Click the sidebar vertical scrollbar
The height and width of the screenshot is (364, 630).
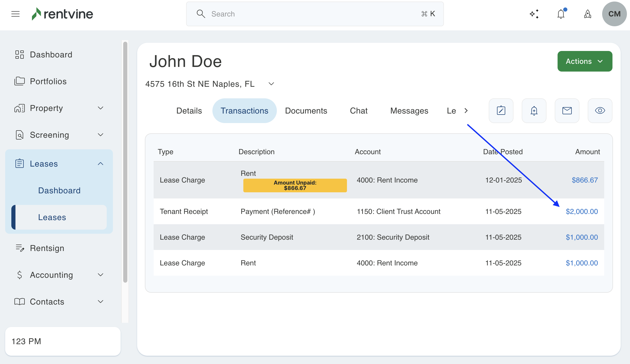coord(125,162)
